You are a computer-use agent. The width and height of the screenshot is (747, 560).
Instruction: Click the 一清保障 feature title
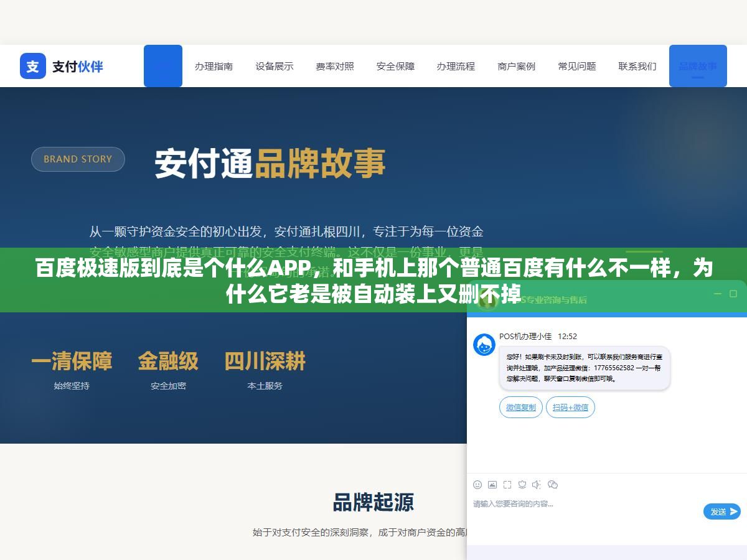72,361
